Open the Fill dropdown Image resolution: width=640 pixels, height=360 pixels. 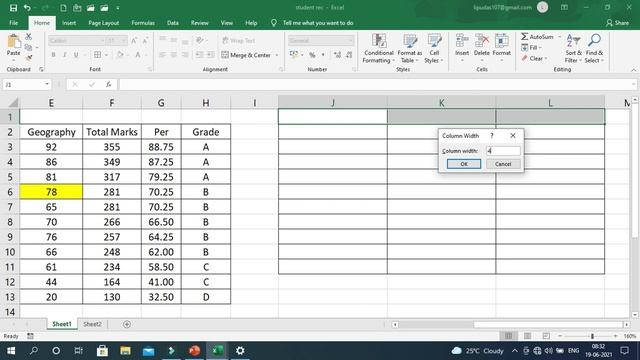(532, 48)
